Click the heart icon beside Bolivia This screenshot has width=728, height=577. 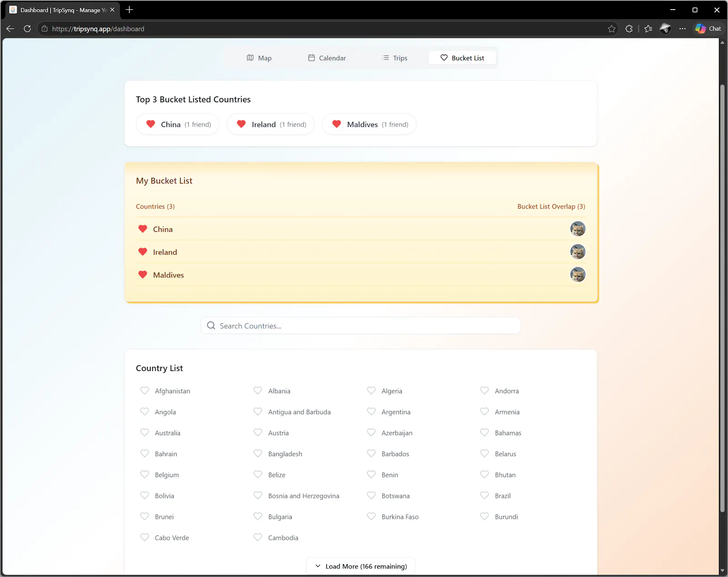[x=145, y=495]
